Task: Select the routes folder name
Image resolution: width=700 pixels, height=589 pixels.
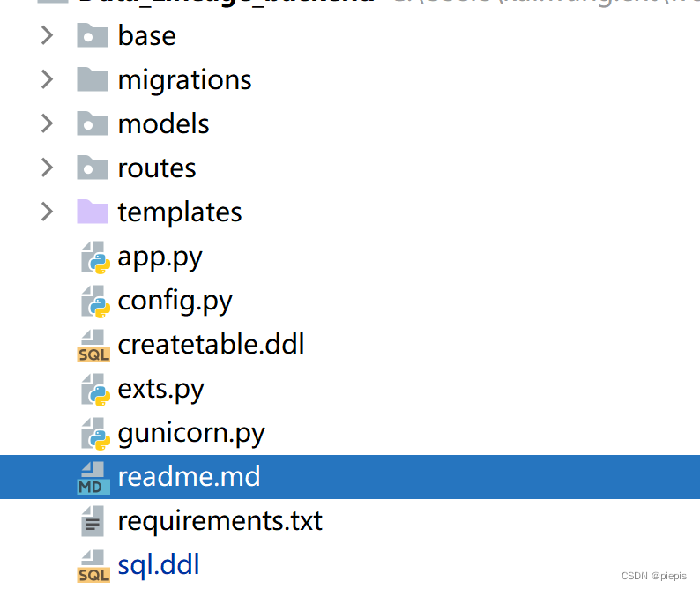Action: pos(157,168)
